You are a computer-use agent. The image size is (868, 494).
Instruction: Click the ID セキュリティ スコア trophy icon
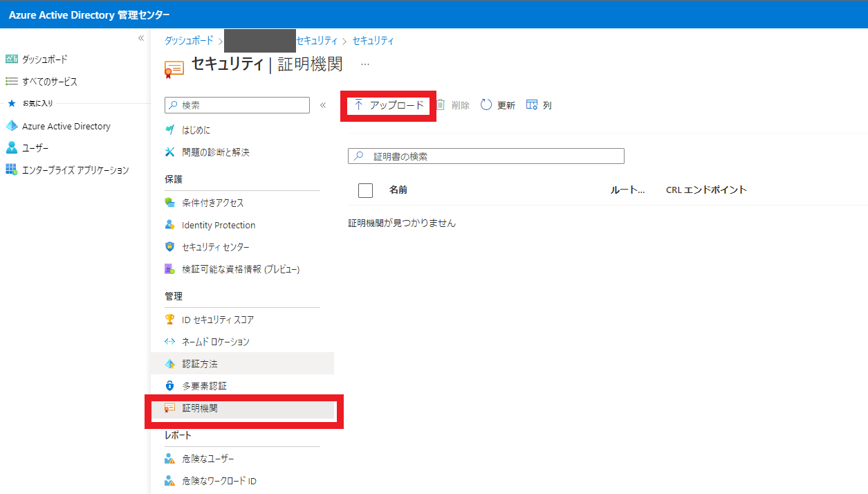pyautogui.click(x=169, y=320)
